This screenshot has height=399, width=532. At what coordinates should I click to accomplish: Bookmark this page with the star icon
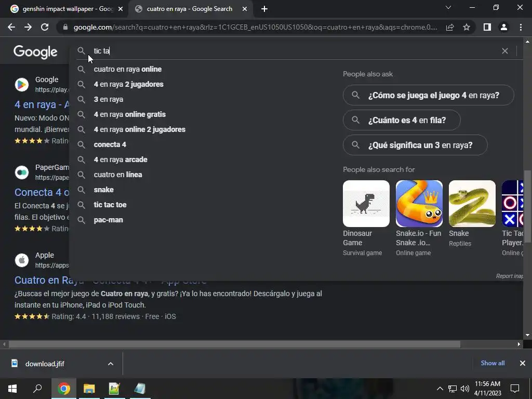467,27
